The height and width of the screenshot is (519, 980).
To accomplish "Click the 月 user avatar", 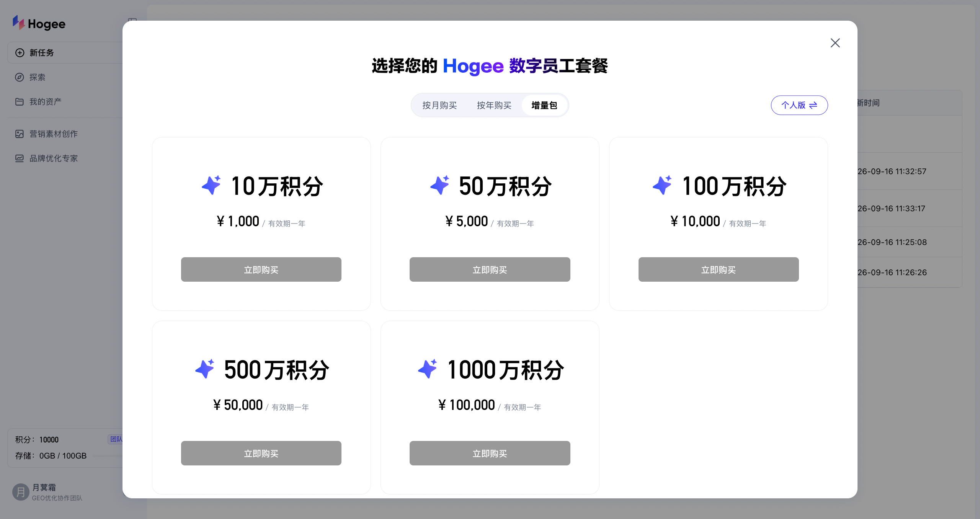I will coord(21,492).
